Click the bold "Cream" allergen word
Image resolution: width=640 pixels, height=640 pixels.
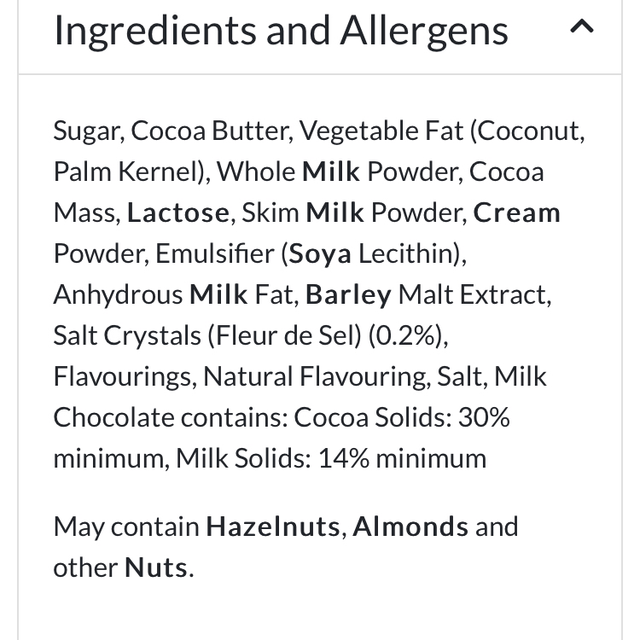516,213
